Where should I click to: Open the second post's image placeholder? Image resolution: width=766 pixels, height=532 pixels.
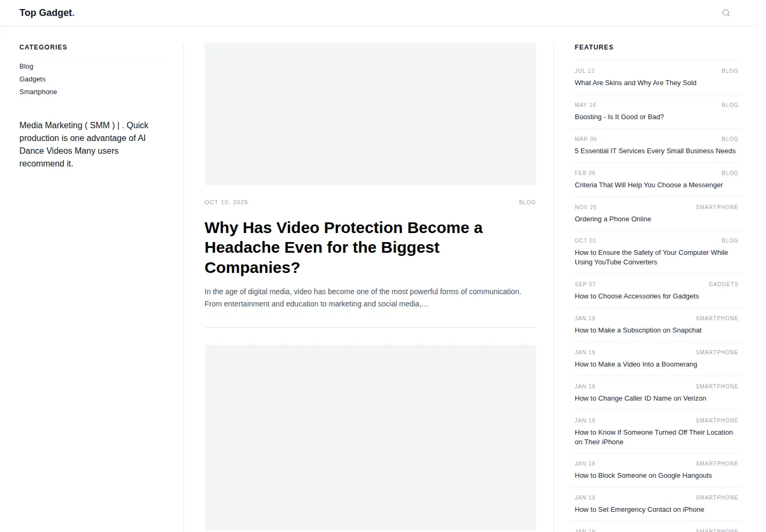click(x=370, y=437)
